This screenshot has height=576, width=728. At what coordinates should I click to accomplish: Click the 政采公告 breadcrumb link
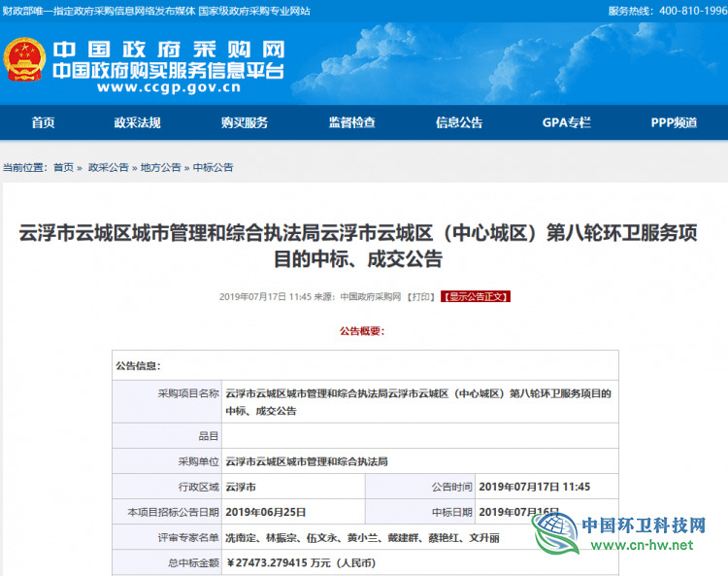(108, 167)
